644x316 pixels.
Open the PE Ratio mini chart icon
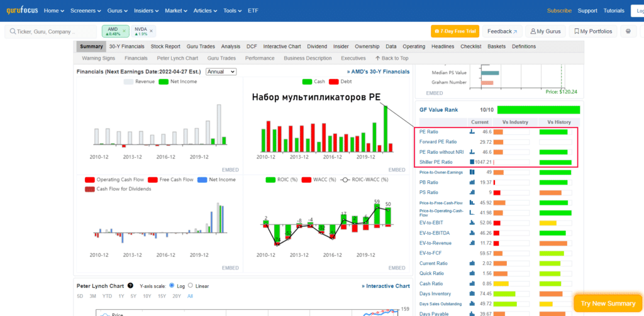pyautogui.click(x=472, y=132)
